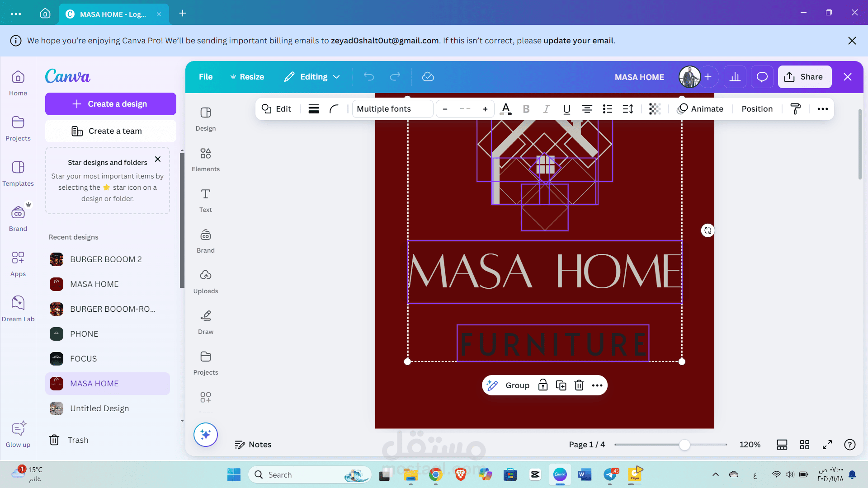Open the Uploads panel
The height and width of the screenshot is (488, 868).
pos(205,282)
